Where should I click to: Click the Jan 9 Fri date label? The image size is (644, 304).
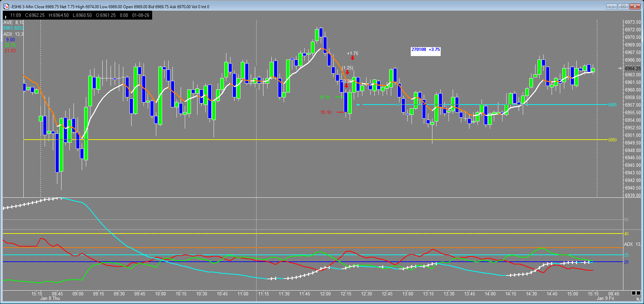click(605, 298)
